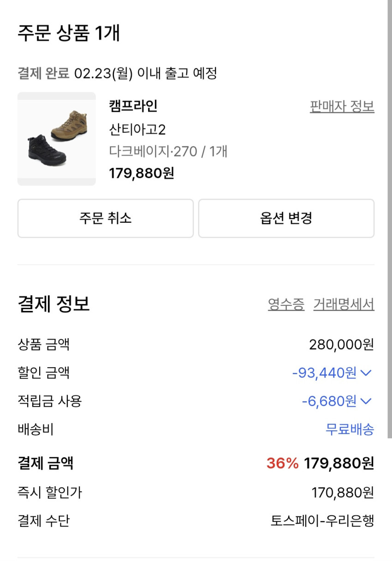Select the 산티아고2 product title
Screen dimensions: 392x561
click(137, 130)
